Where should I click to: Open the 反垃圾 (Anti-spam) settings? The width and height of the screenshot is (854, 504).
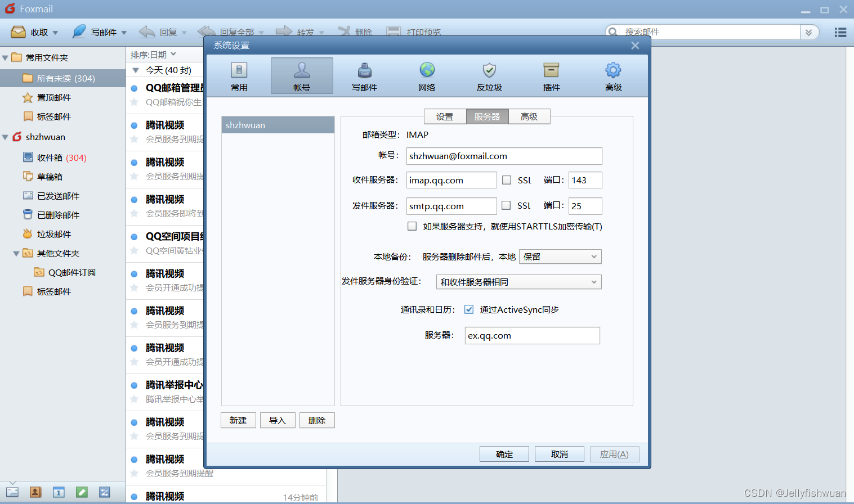pyautogui.click(x=488, y=75)
